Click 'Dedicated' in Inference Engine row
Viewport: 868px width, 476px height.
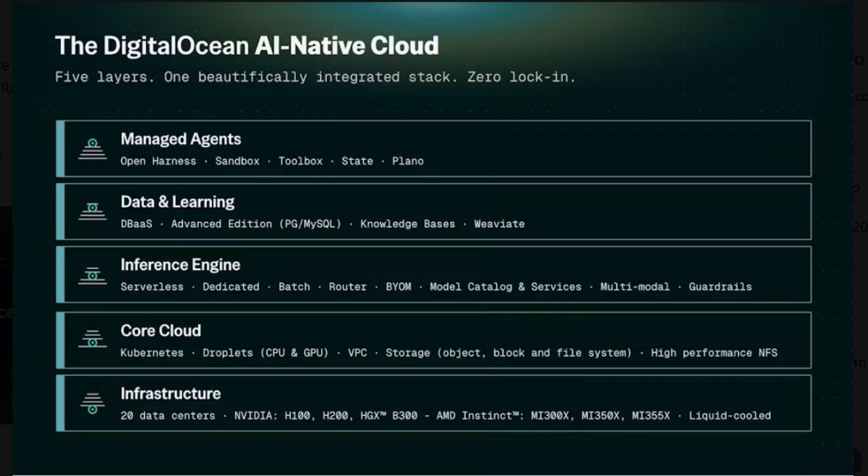(x=231, y=286)
